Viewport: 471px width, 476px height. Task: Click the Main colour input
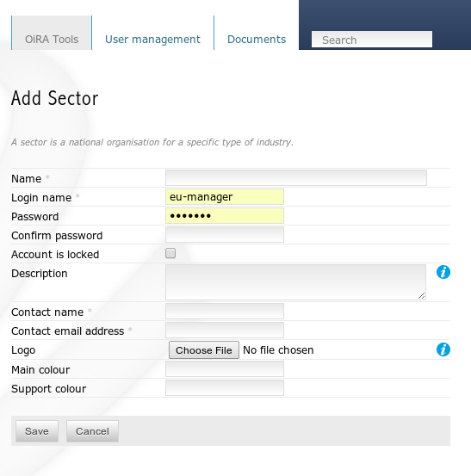click(x=225, y=369)
